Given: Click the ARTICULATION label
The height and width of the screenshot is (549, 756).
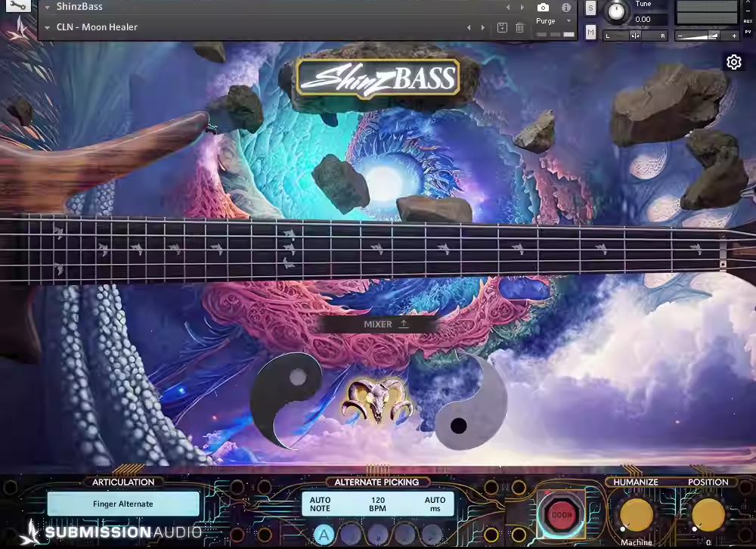Looking at the screenshot, I should [123, 482].
